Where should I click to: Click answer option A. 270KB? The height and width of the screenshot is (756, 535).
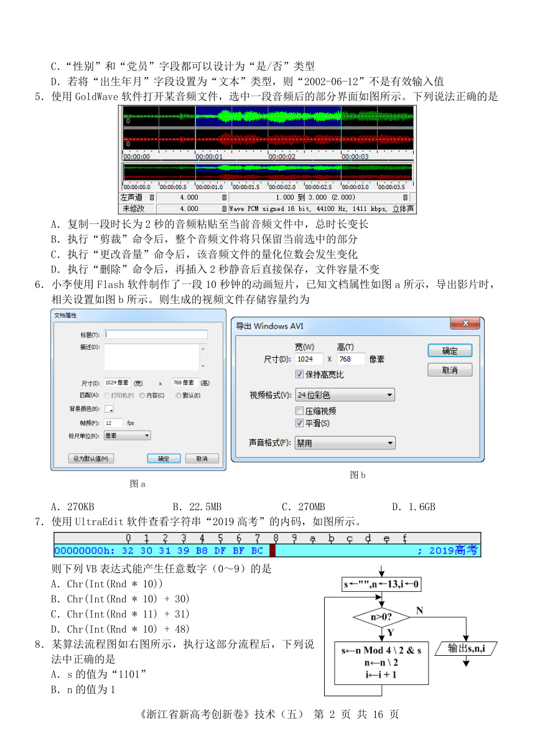72,507
